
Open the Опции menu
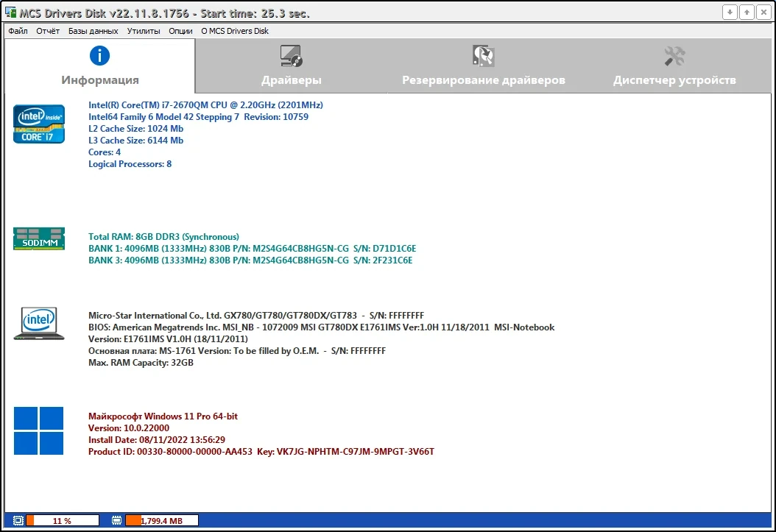pos(180,31)
